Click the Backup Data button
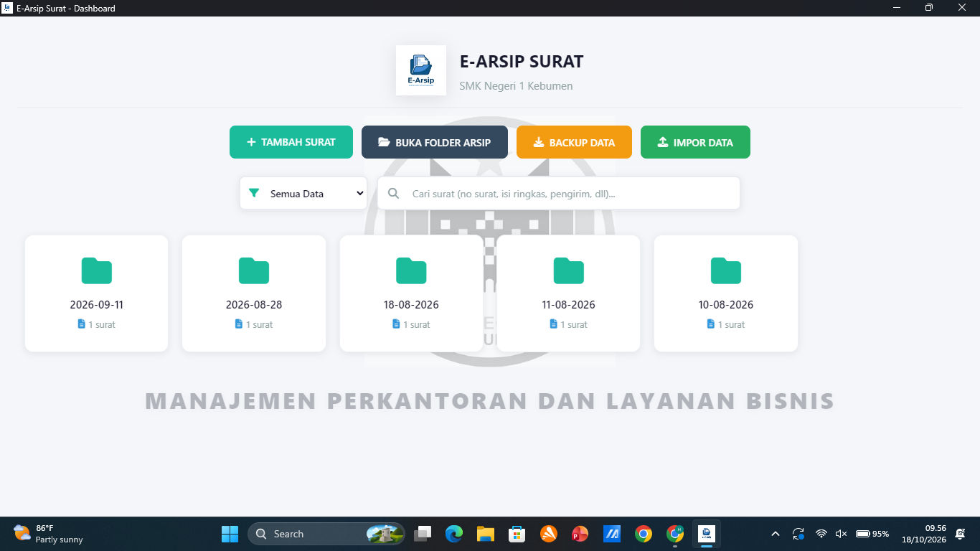 point(574,142)
